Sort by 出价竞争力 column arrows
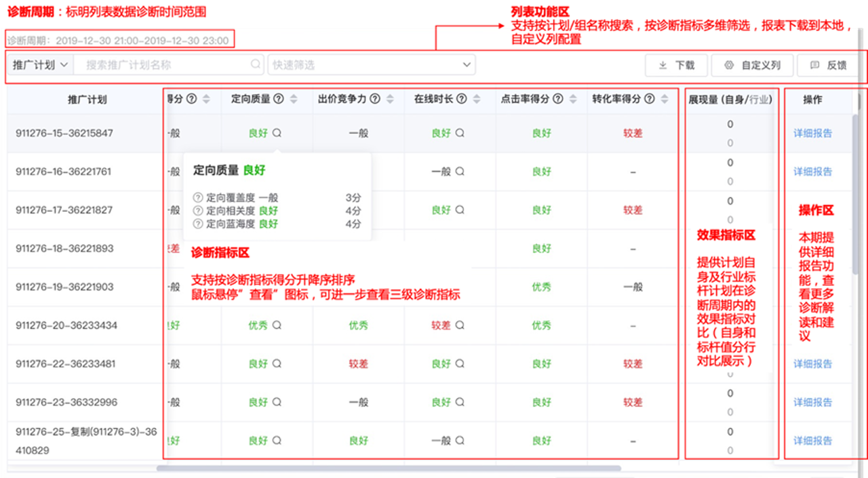 point(390,99)
